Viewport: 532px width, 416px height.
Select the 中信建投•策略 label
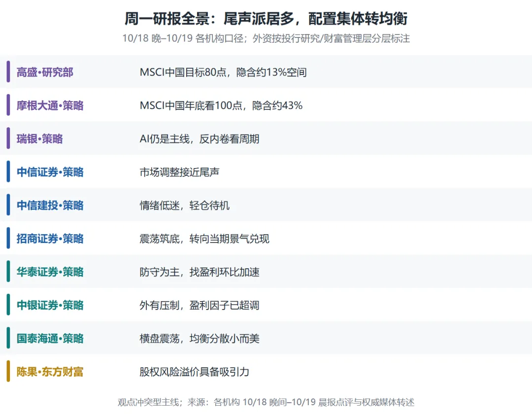(x=50, y=206)
